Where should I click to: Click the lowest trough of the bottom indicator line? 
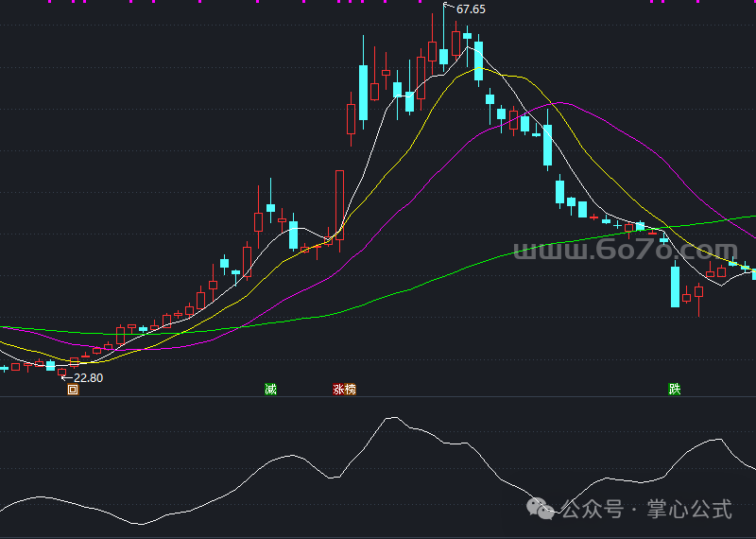[140, 524]
